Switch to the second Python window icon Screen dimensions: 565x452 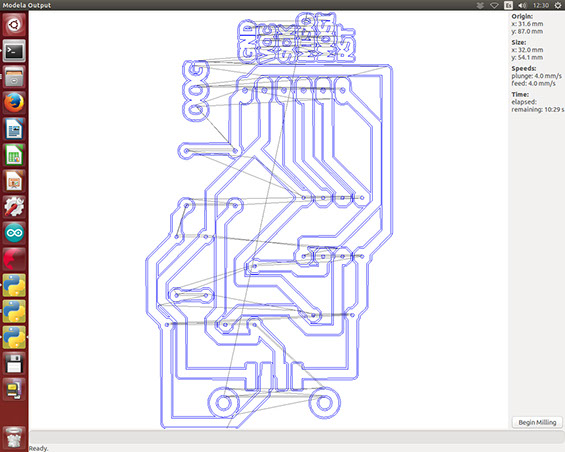click(14, 311)
